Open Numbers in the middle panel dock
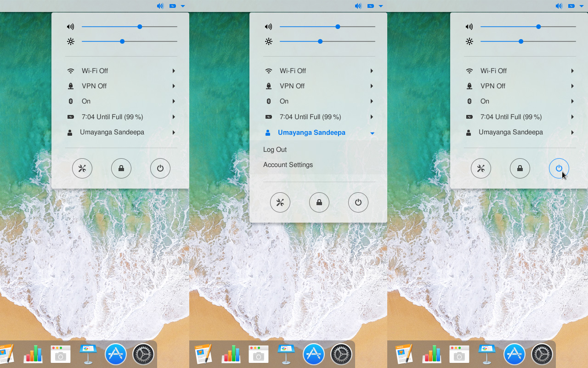 click(231, 354)
